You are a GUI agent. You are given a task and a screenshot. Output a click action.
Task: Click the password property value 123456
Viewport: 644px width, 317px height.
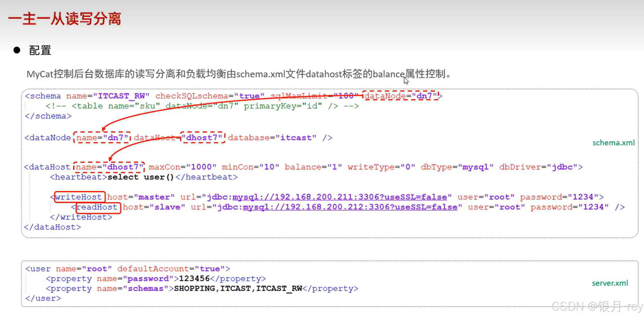pos(194,279)
